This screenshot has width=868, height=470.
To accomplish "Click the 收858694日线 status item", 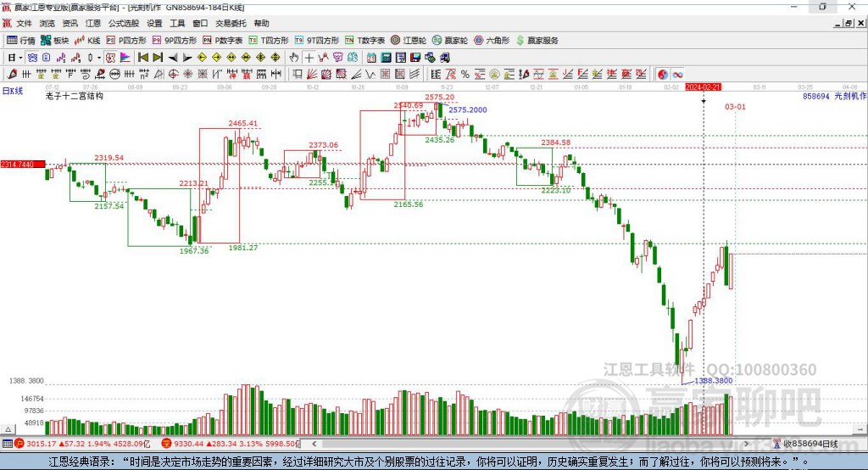I will (x=806, y=444).
